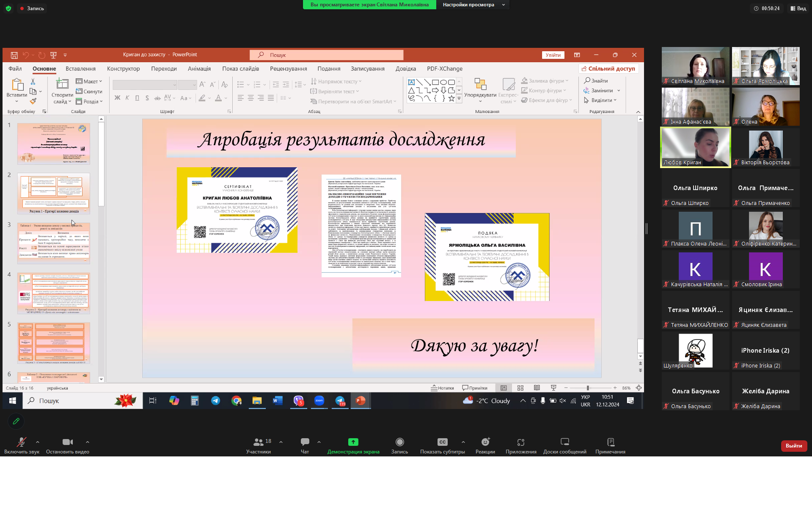Toggle Нотатки notes pane in status bar

[x=443, y=388]
